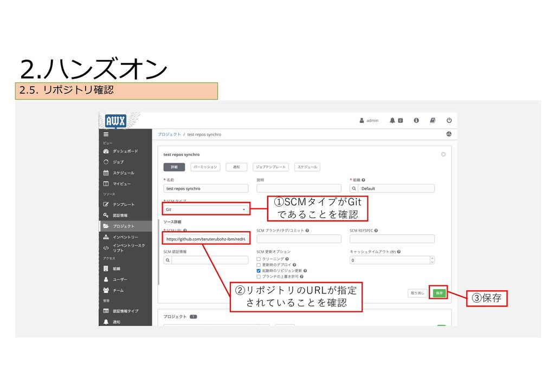Open the documentation book icon

(433, 121)
